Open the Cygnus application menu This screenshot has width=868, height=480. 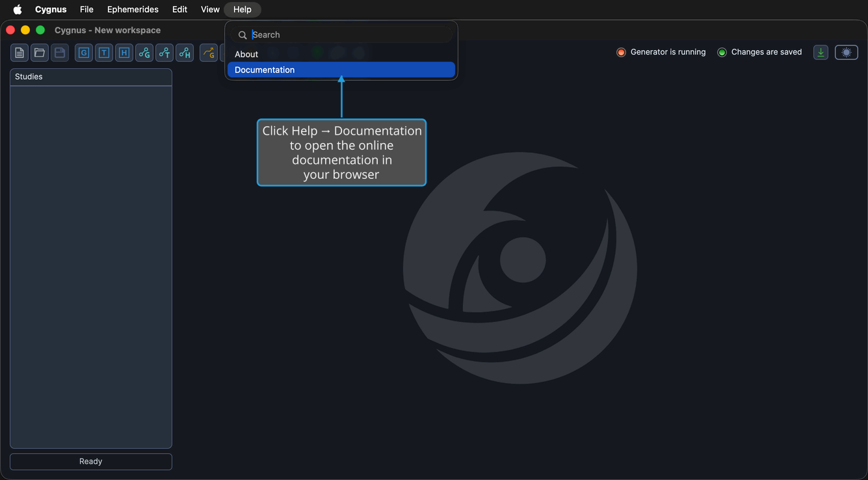51,9
